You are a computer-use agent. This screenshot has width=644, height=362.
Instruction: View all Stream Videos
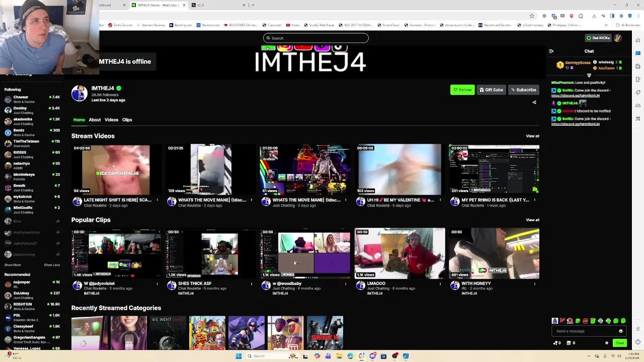point(532,136)
